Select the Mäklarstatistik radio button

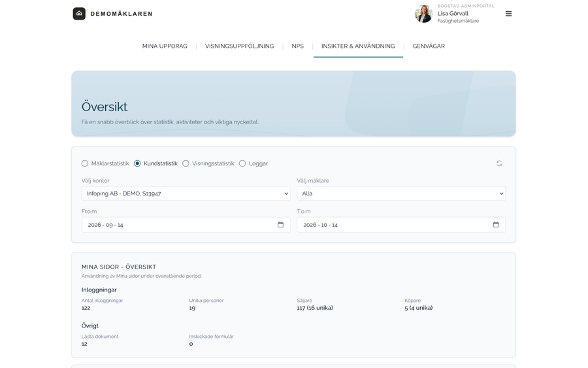[x=85, y=163]
